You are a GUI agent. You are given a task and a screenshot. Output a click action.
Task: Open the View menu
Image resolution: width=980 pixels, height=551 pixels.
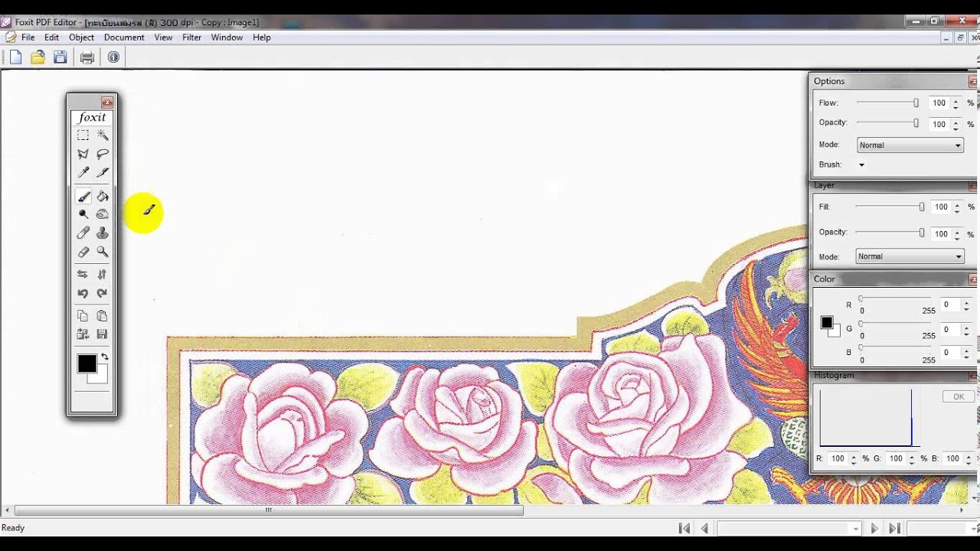coord(163,37)
